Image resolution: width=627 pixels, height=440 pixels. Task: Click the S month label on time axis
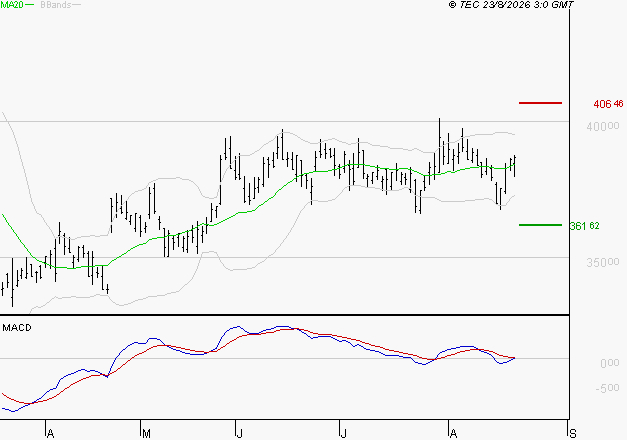pos(573,434)
